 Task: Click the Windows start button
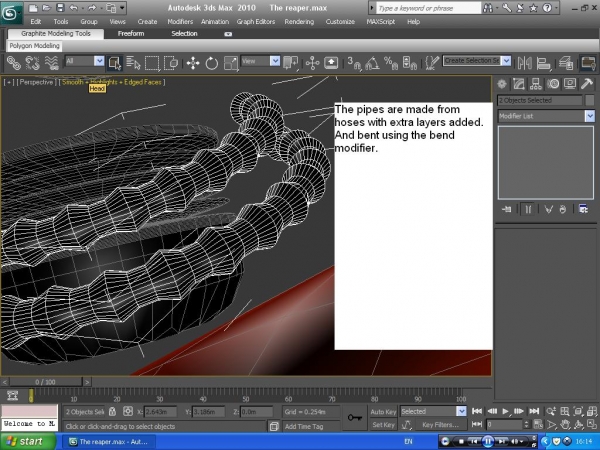[28, 442]
